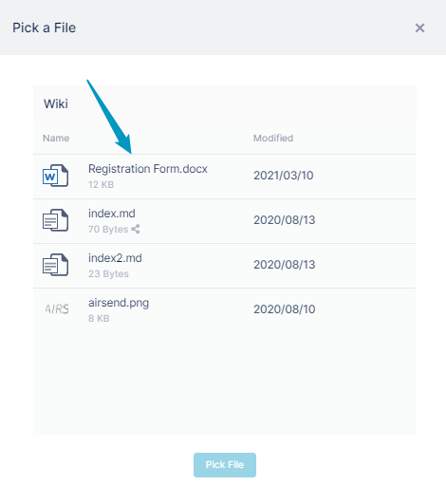This screenshot has width=446, height=504.
Task: Click the 12 KB size under Registration Form
Action: tap(101, 184)
